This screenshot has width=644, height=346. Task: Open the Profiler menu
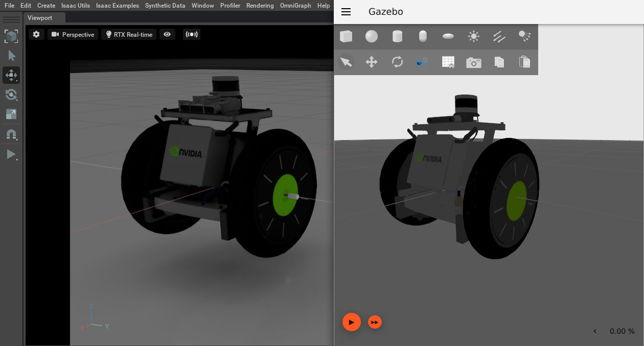pos(230,6)
